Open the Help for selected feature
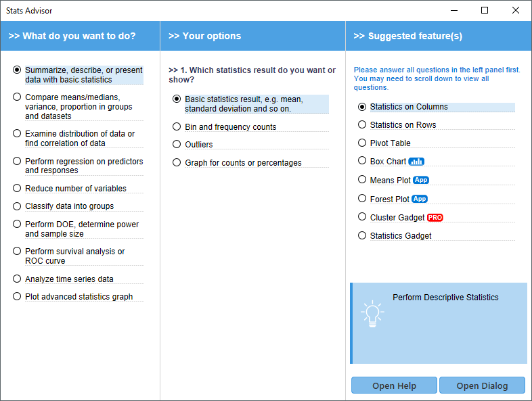Image resolution: width=532 pixels, height=401 pixels. pos(394,385)
